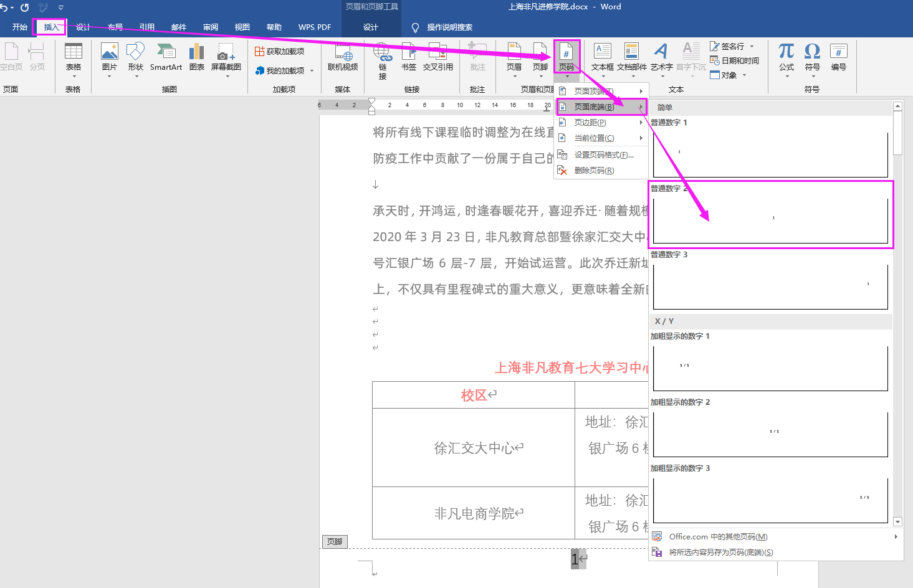
Task: Open quick access toolbar customize dropdown
Action: tap(60, 7)
